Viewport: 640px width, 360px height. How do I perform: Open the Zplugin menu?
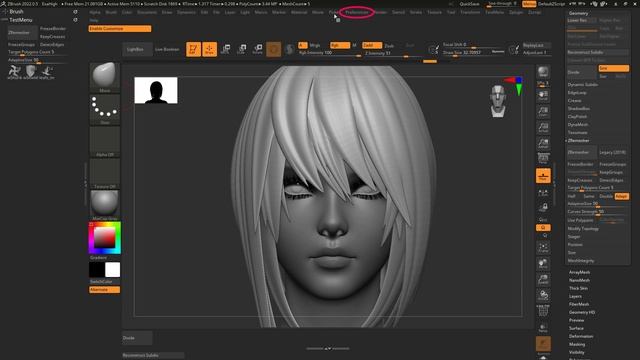point(516,12)
